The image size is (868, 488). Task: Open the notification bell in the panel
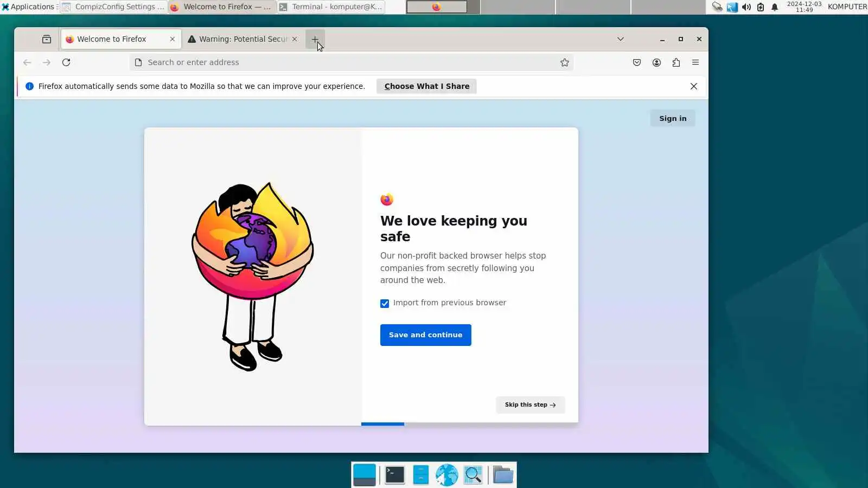[x=775, y=7]
